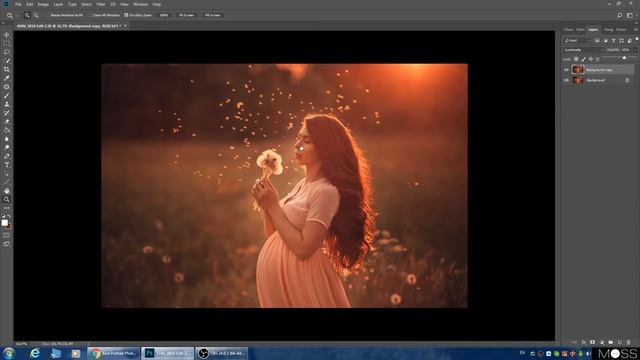Select the Spot Healing Brush tool
Viewport: 640px width, 360px height.
coord(7,87)
